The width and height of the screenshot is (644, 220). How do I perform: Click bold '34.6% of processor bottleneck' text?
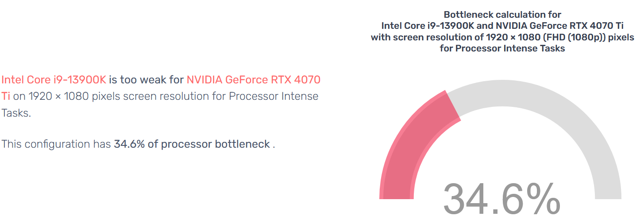pos(192,144)
